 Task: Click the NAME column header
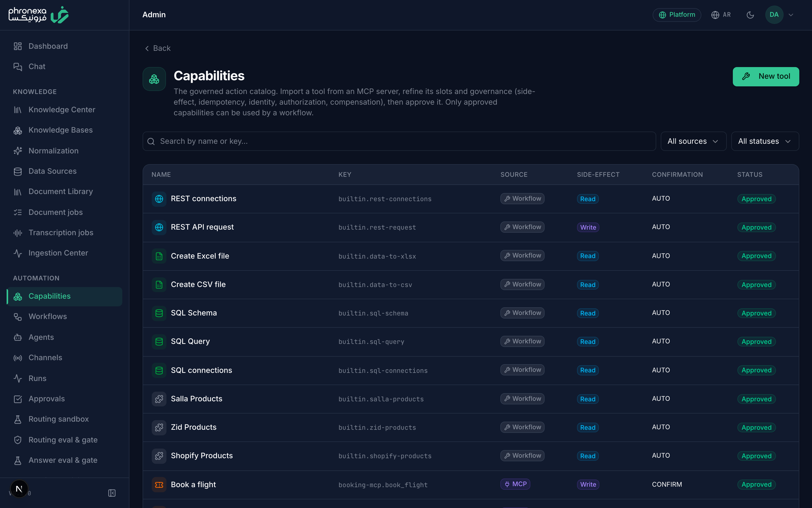(161, 174)
